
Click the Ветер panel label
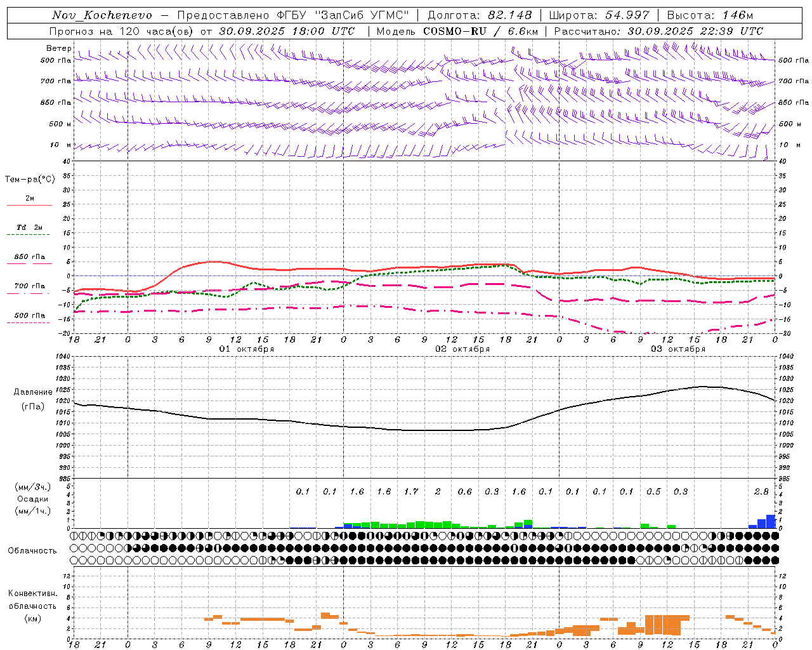(x=59, y=48)
